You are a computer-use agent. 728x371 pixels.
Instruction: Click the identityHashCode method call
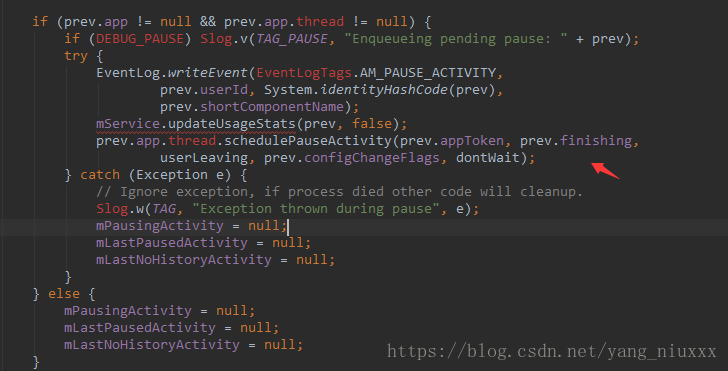tap(384, 90)
